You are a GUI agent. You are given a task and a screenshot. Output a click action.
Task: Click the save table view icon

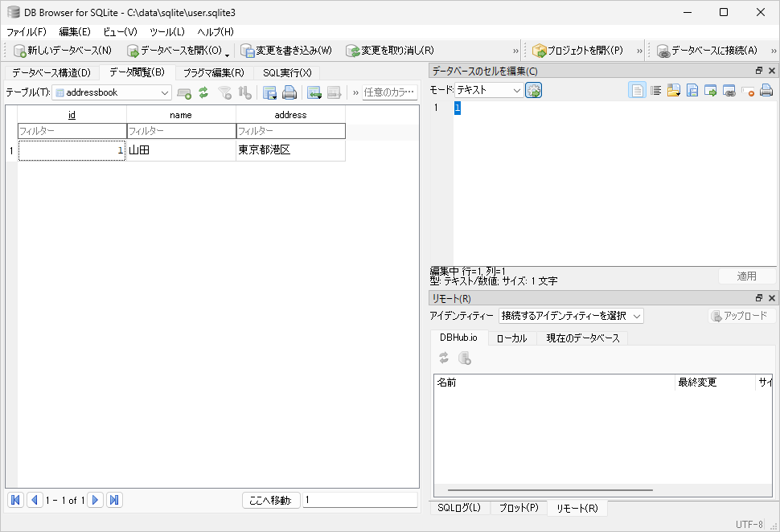tap(270, 92)
